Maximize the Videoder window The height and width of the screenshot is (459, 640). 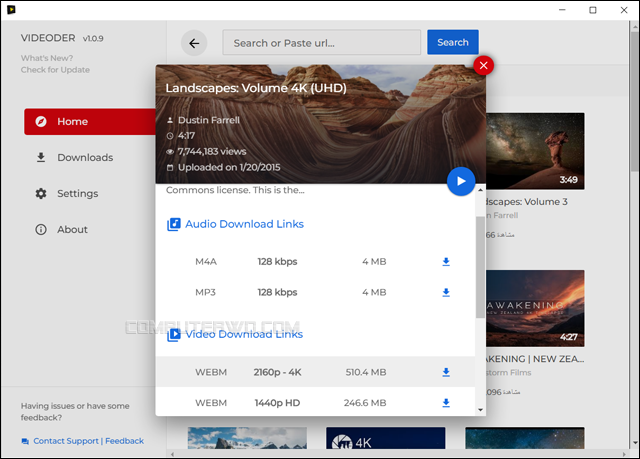tap(593, 10)
